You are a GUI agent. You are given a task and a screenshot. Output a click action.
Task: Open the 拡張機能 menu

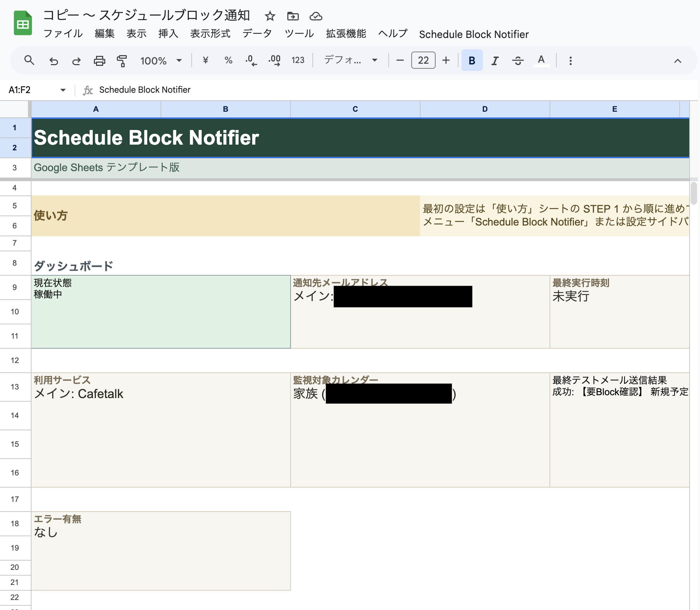pyautogui.click(x=345, y=34)
